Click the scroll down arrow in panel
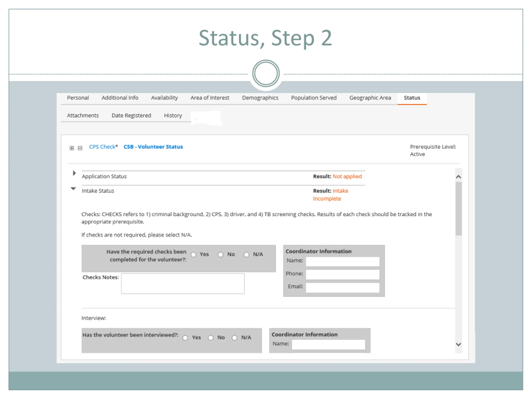This screenshot has height=399, width=532. click(x=458, y=344)
